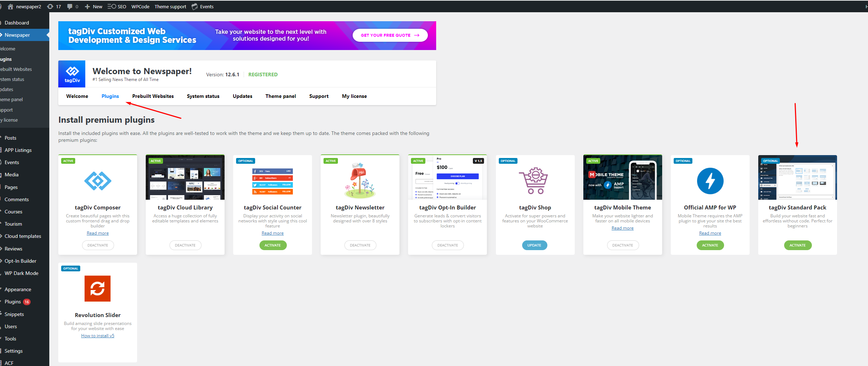The width and height of the screenshot is (868, 366).
Task: Click the Events calendar icon in admin bar
Action: [195, 6]
